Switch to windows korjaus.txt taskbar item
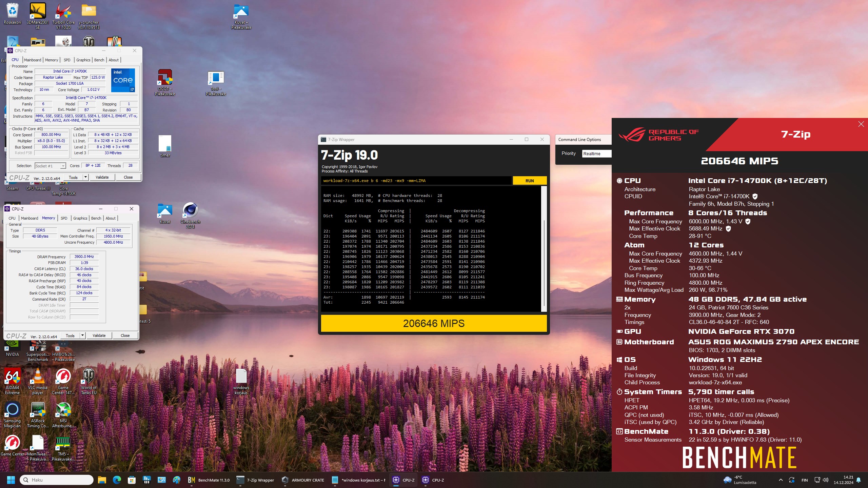Screen dimensions: 868x488 point(358,480)
